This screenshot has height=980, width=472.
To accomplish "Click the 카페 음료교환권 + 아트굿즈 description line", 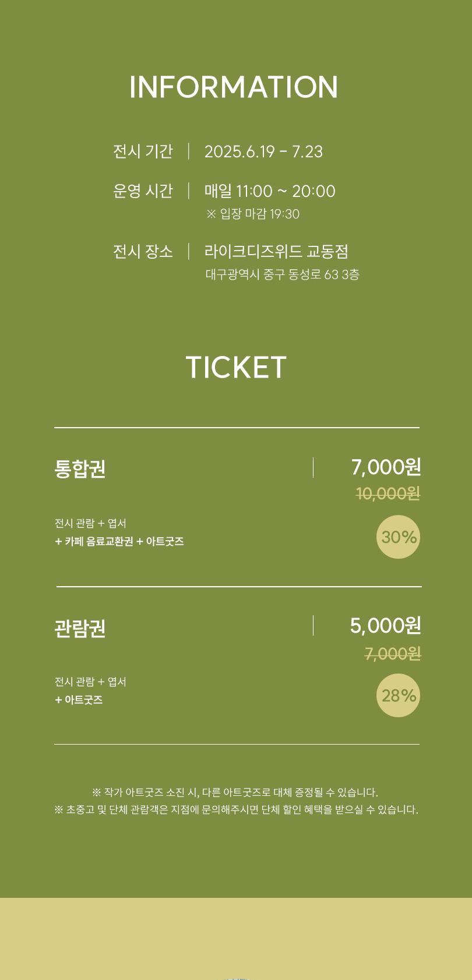I will [x=119, y=542].
